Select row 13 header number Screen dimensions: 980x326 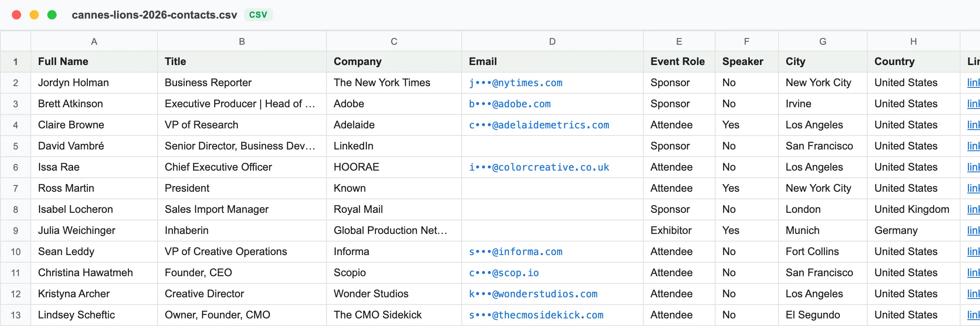click(16, 315)
